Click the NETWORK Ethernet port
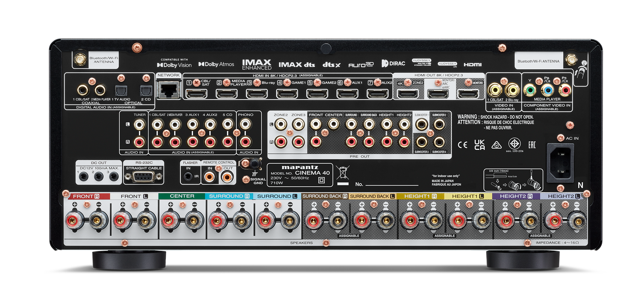644x298 pixels. click(x=168, y=90)
